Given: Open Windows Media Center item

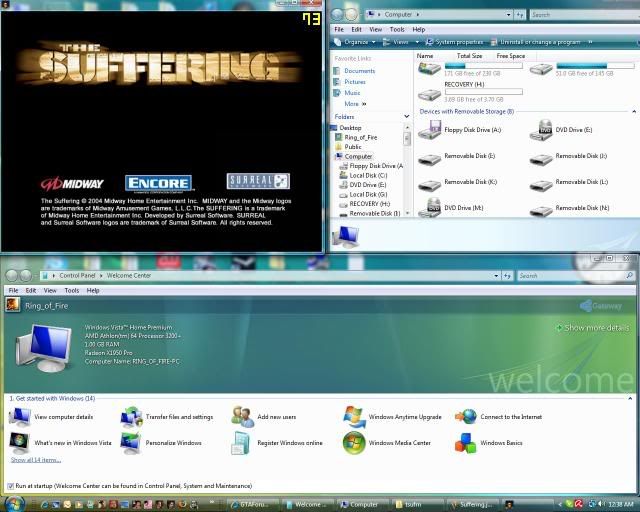Looking at the screenshot, I should click(x=399, y=443).
